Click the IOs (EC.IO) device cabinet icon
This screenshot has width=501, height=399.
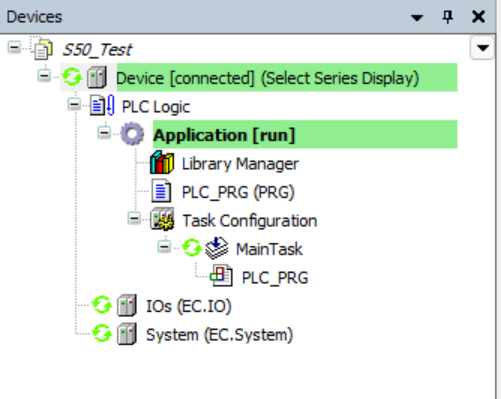pos(127,305)
